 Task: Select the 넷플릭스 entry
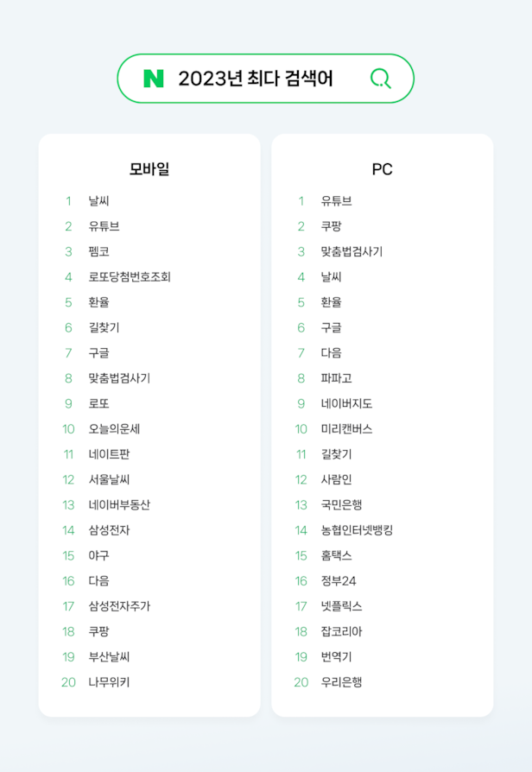tap(341, 606)
